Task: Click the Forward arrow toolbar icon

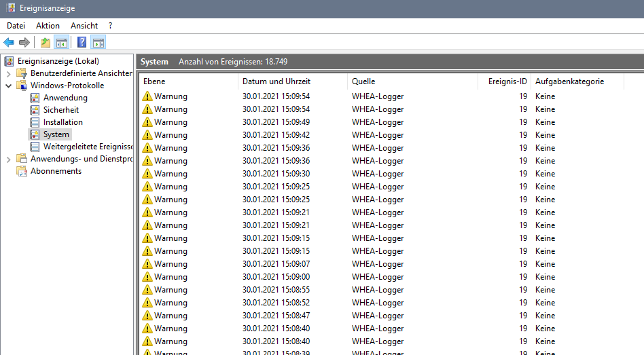Action: tap(24, 42)
